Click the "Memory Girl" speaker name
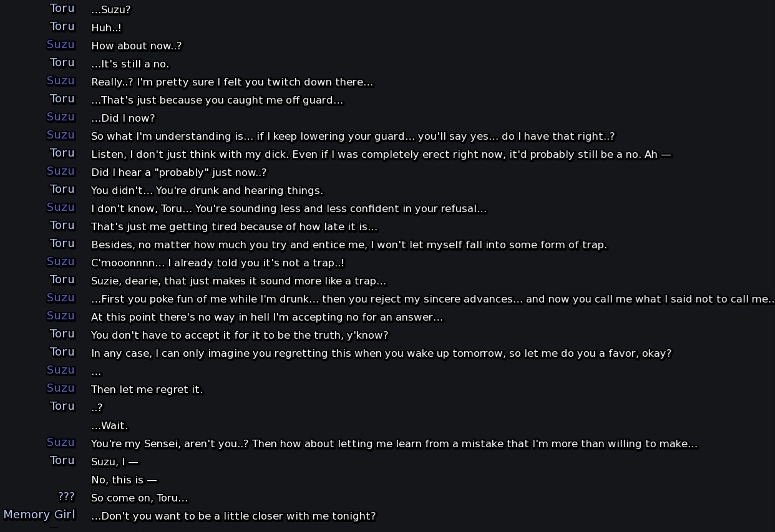 point(39,515)
